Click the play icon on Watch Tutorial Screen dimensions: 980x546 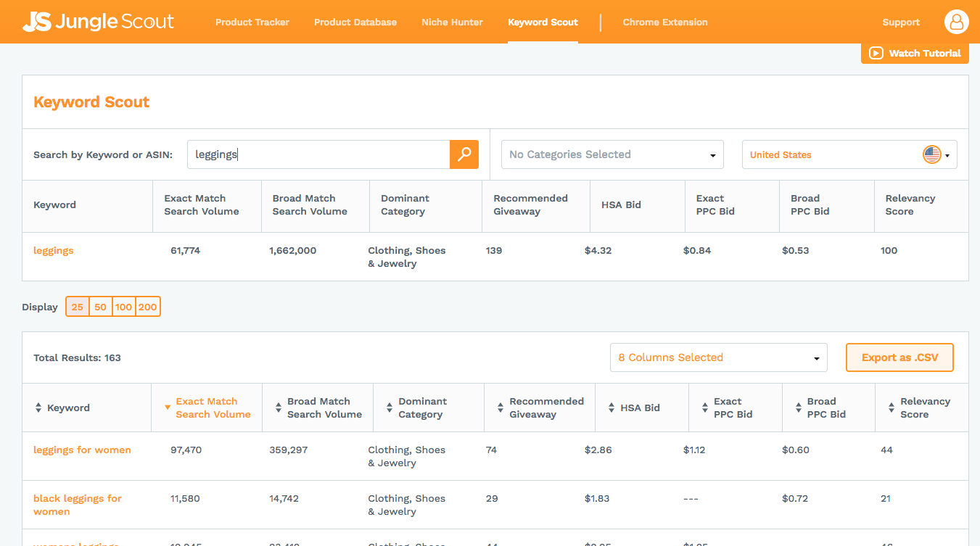(876, 53)
